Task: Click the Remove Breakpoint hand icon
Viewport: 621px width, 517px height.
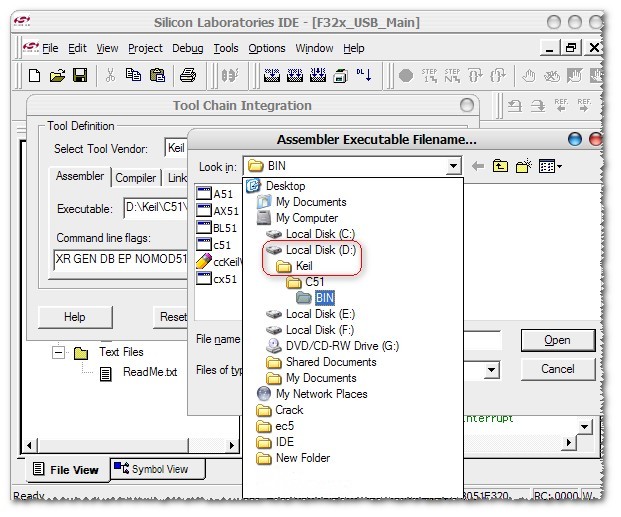Action: 552,76
